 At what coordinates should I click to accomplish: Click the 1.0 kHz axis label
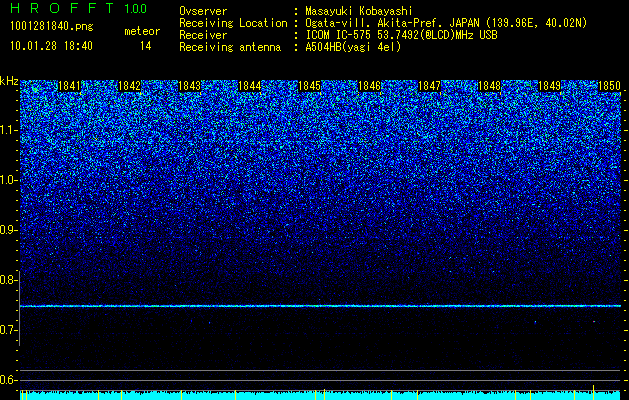(x=7, y=180)
